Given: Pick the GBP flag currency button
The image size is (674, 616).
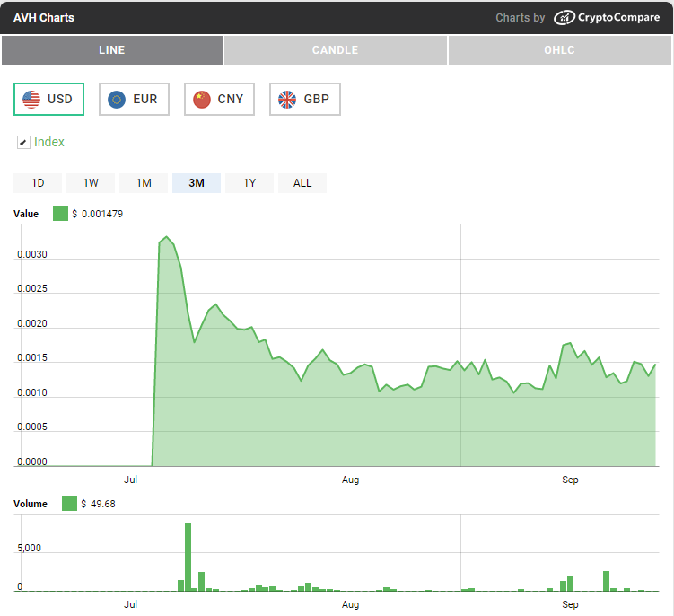Looking at the screenshot, I should click(304, 99).
